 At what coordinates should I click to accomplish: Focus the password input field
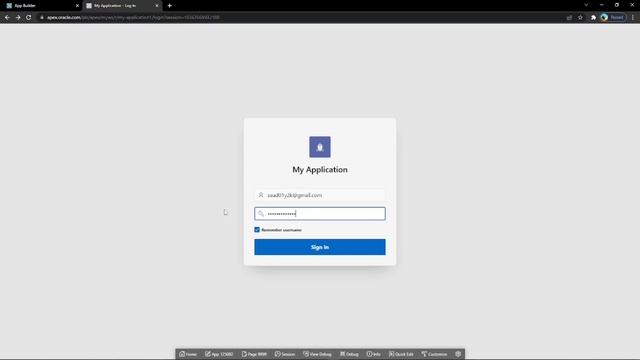(320, 213)
